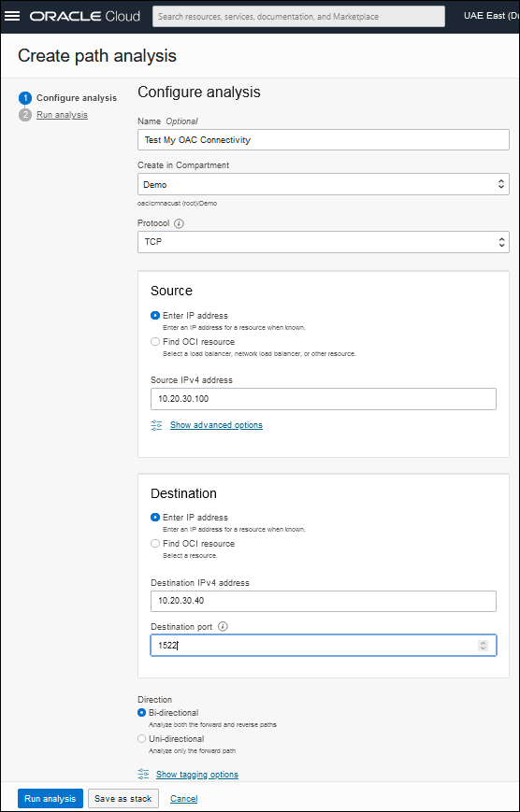Open the hamburger navigation menu
Screen dimensions: 520x812
pyautogui.click(x=12, y=16)
